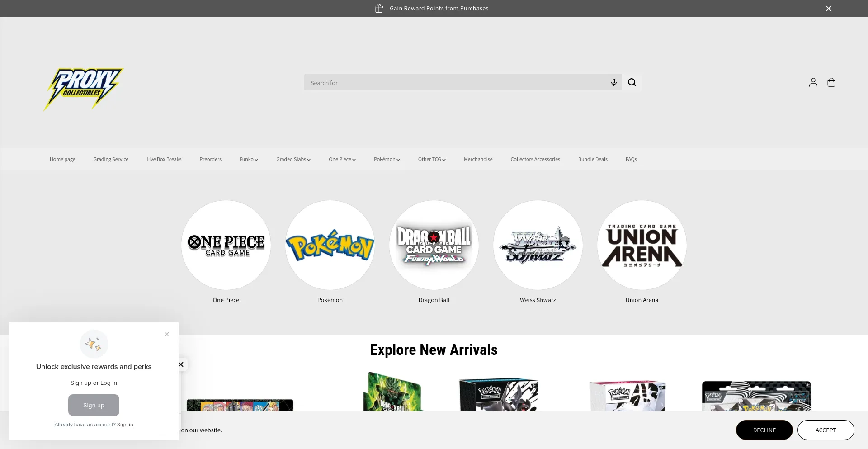Expand the One Piece nav dropdown
This screenshot has height=449, width=868.
click(x=342, y=159)
